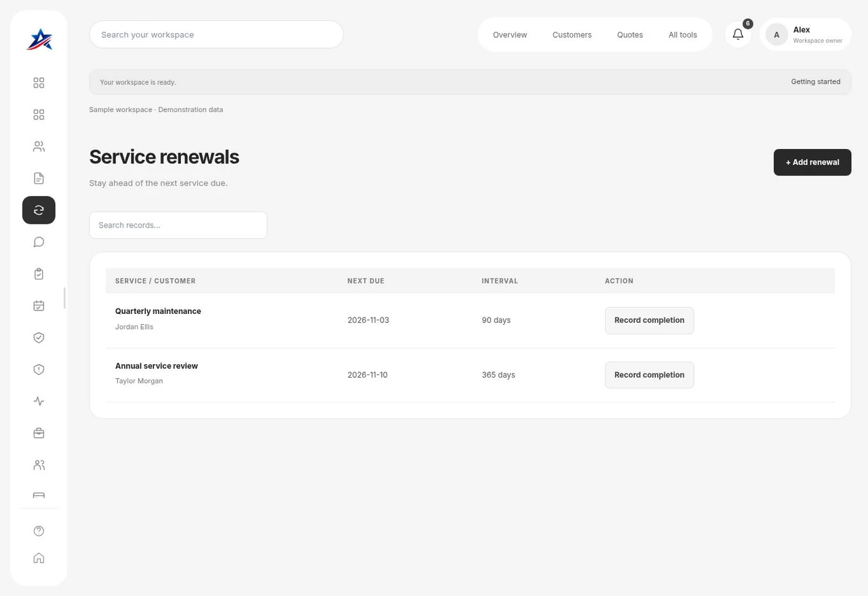Focus the Search your workspace field
868x596 pixels.
216,35
